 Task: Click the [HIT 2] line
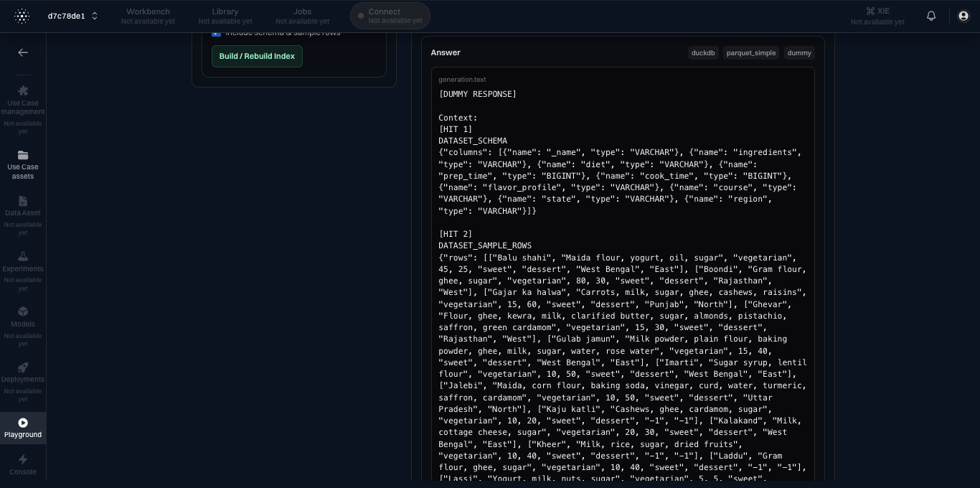point(456,234)
